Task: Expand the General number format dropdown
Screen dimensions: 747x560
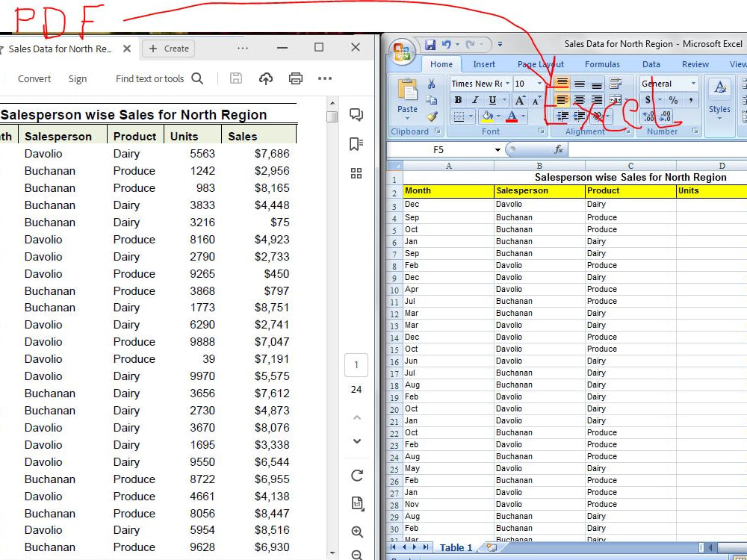Action: [693, 84]
